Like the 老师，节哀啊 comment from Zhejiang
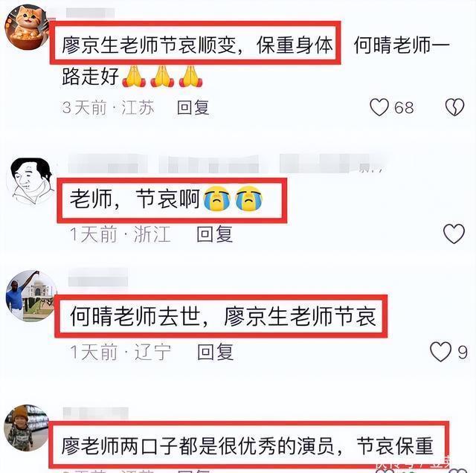 pos(454,234)
